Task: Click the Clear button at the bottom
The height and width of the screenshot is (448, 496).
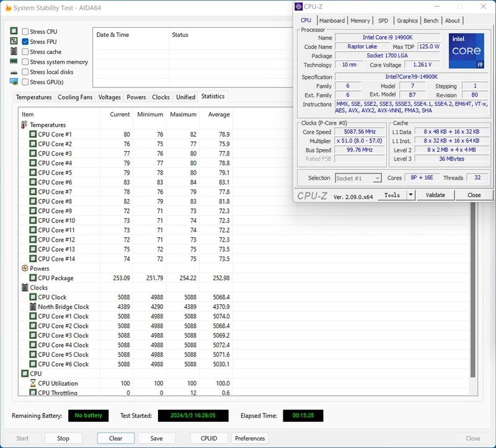Action: [x=115, y=437]
